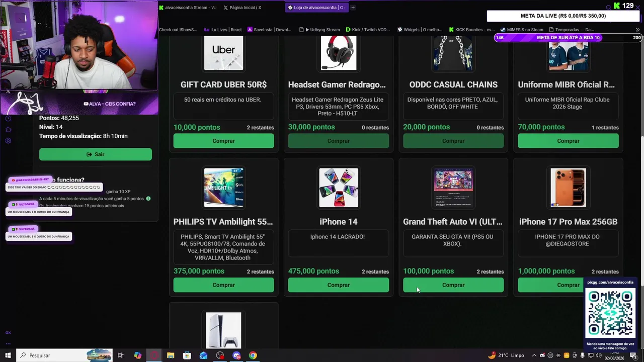
Task: Click the 'META DE SUB ATÉ A BDA 10' bar
Action: click(568, 38)
